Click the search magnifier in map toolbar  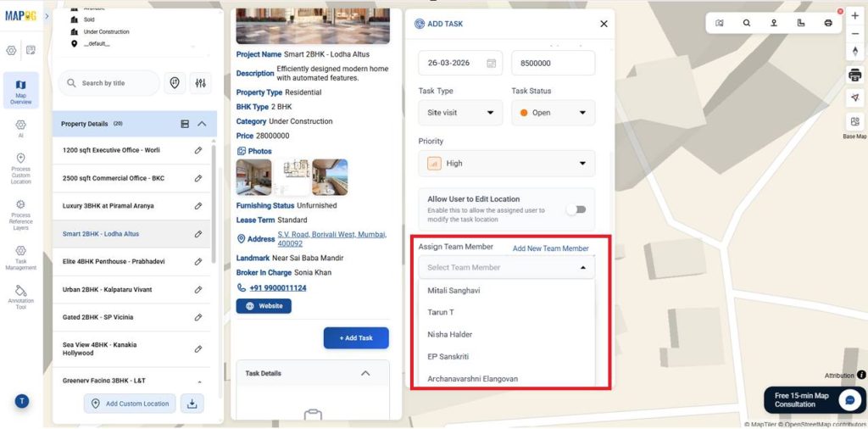coord(747,23)
